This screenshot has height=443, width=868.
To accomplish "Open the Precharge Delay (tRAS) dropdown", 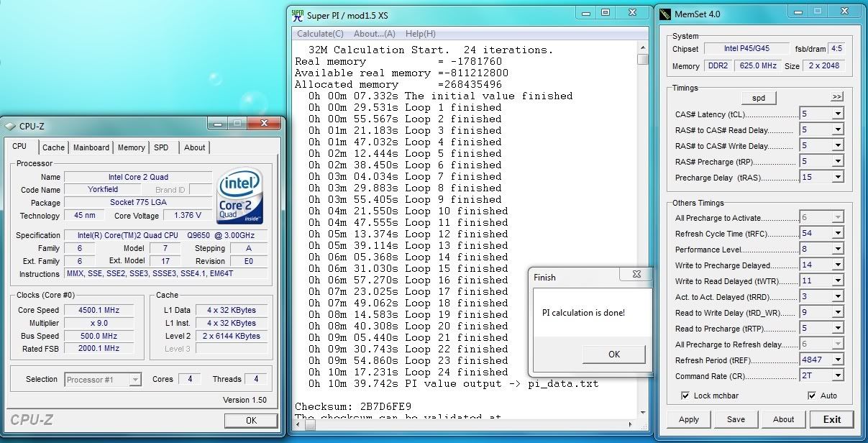I will click(x=838, y=178).
